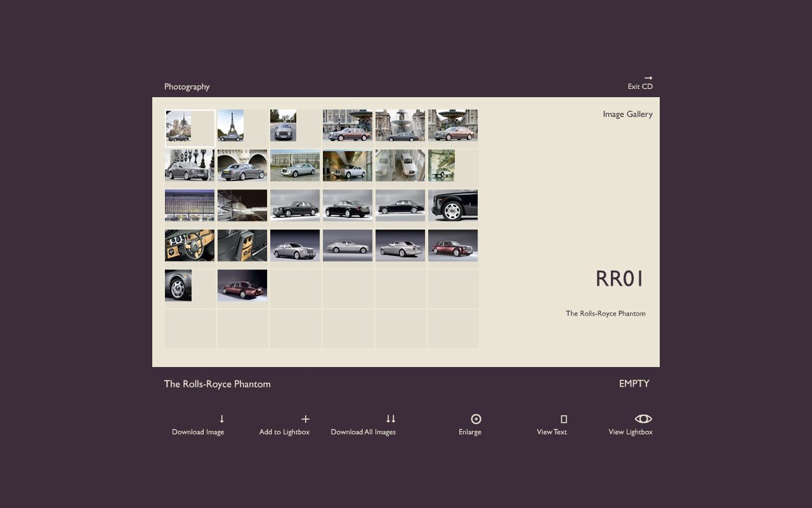Select the rear seat interior thumbnail
The width and height of the screenshot is (812, 508).
coord(242,246)
